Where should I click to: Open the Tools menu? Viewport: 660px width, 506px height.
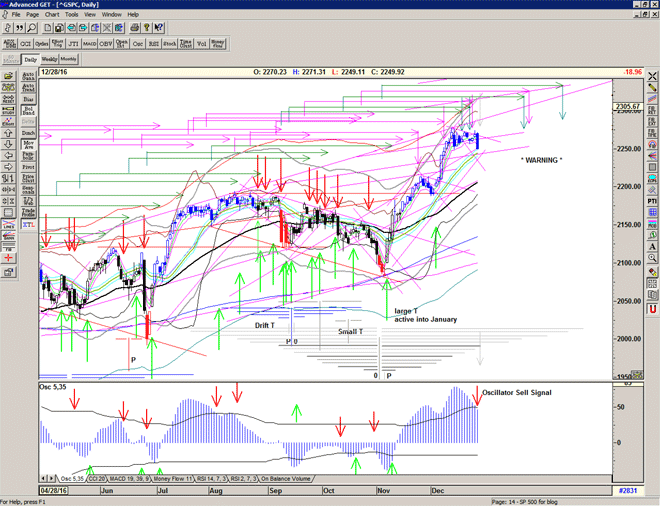(x=71, y=15)
